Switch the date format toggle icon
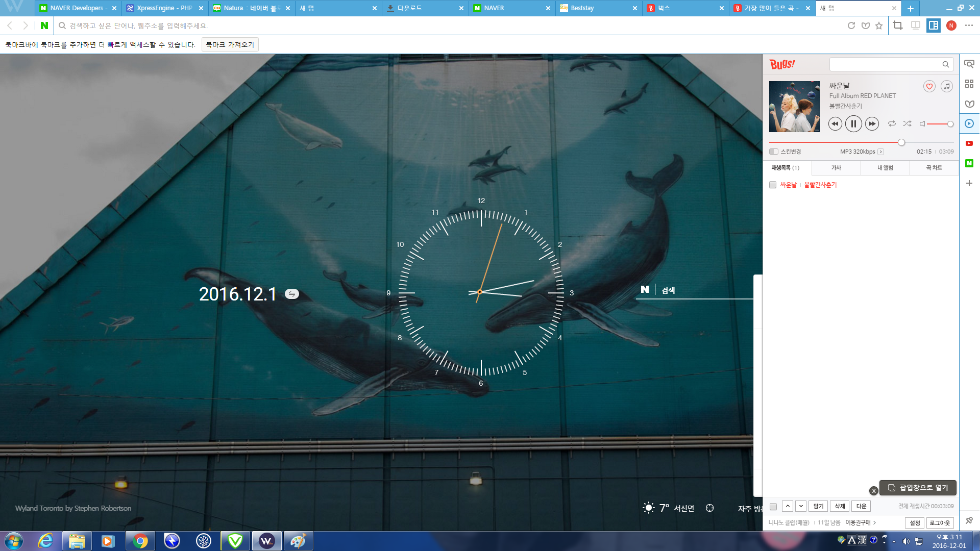The width and height of the screenshot is (980, 551). point(292,294)
